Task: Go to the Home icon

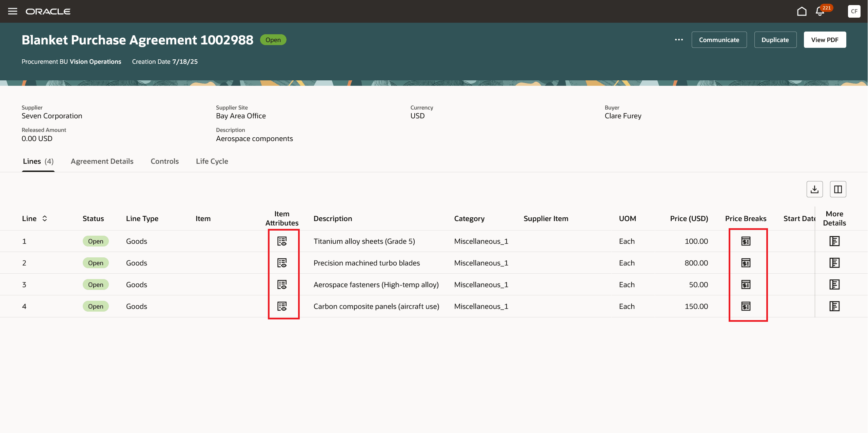Action: (802, 12)
